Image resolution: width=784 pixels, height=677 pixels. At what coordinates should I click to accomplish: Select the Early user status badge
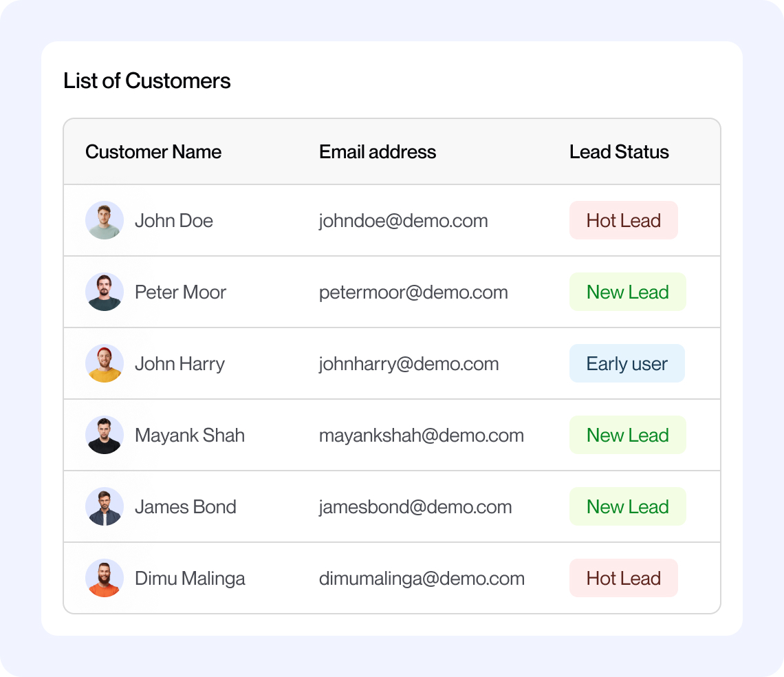[x=627, y=363]
